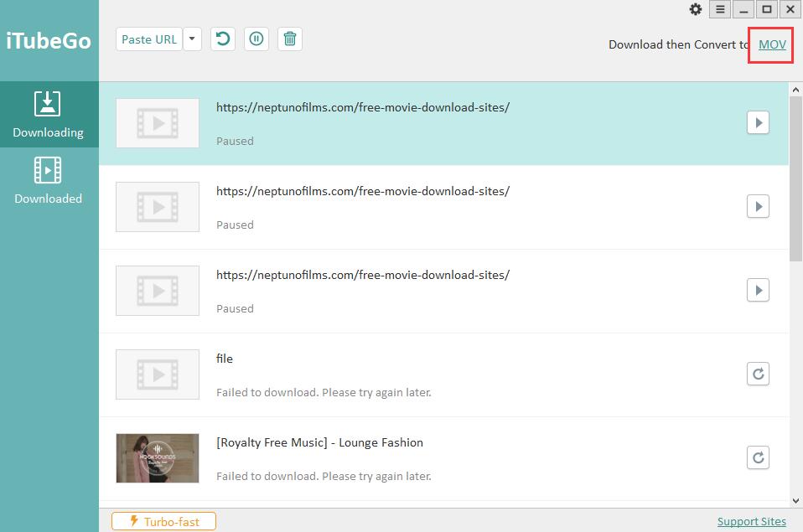
Task: Click the vertical scrollbar thumb
Action: click(795, 178)
